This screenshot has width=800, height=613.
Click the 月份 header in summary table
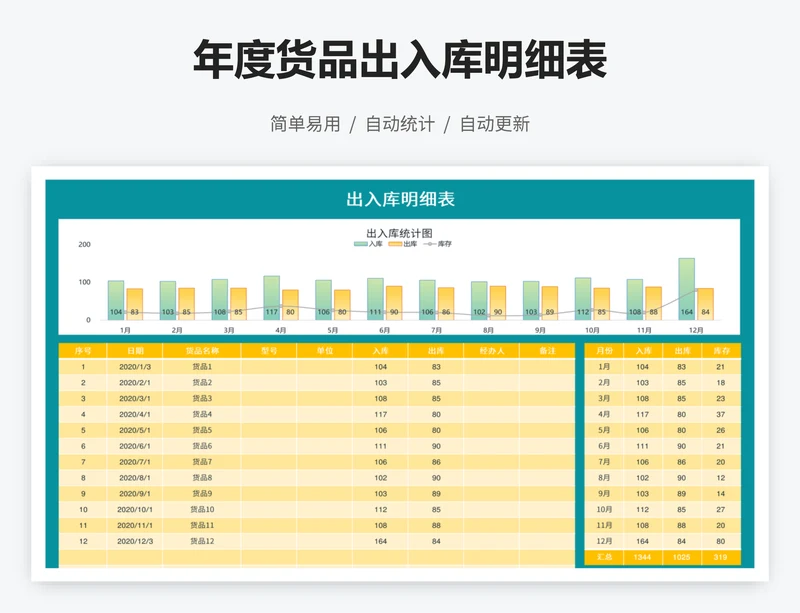[x=604, y=351]
